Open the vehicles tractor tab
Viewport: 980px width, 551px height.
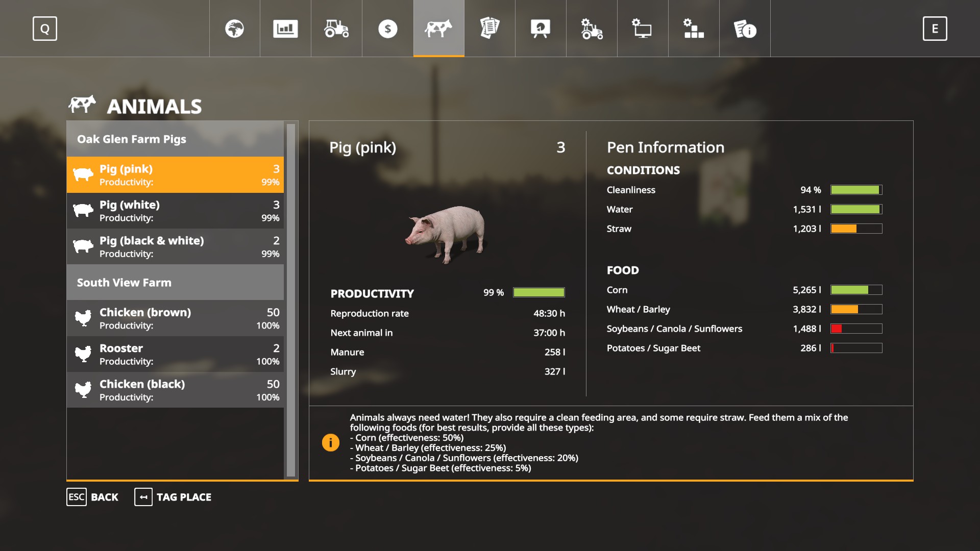[336, 29]
